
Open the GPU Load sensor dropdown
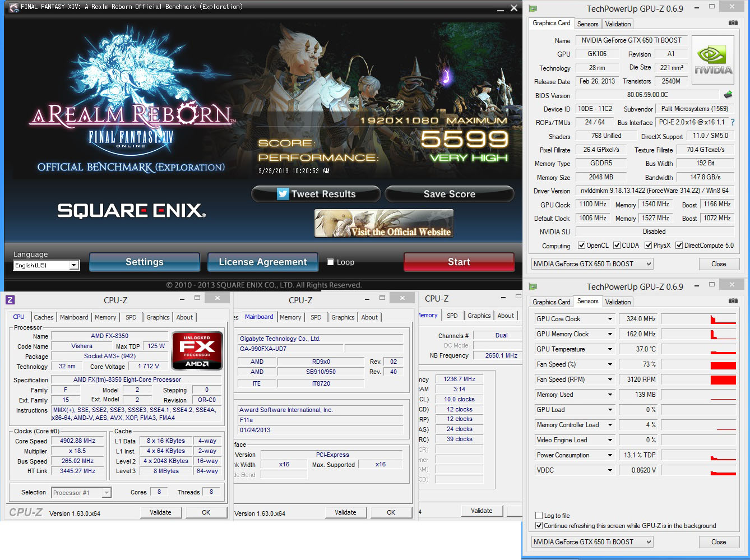point(610,410)
